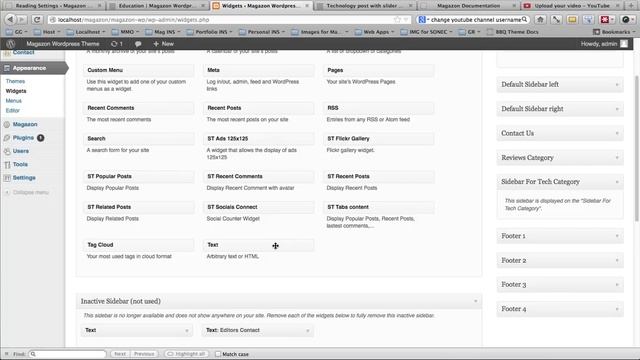Select the ST Tabs content widget
This screenshot has width=640, height=360.
tap(378, 207)
